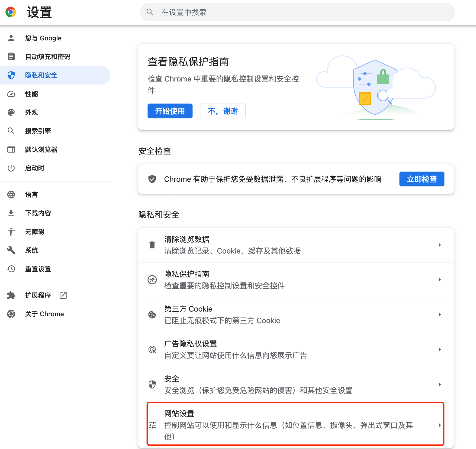Click the external link icon next to 扩展程序
Viewport: 476px width, 449px height.
(63, 295)
